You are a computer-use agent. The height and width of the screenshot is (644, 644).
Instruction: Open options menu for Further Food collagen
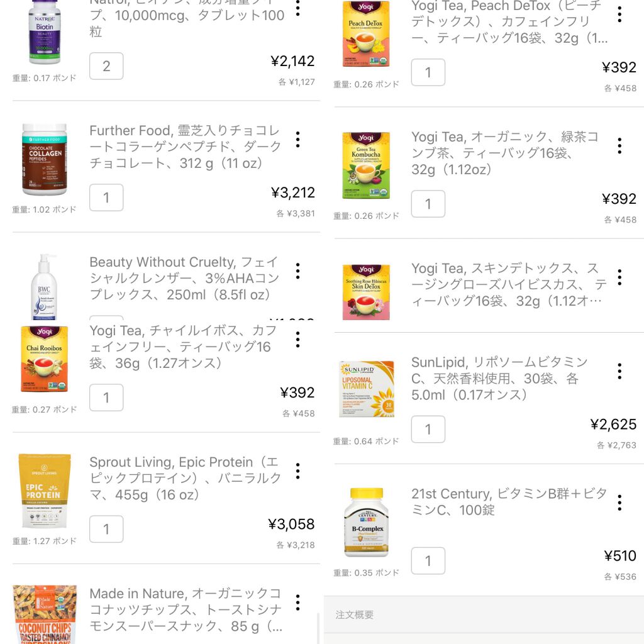coord(297,140)
